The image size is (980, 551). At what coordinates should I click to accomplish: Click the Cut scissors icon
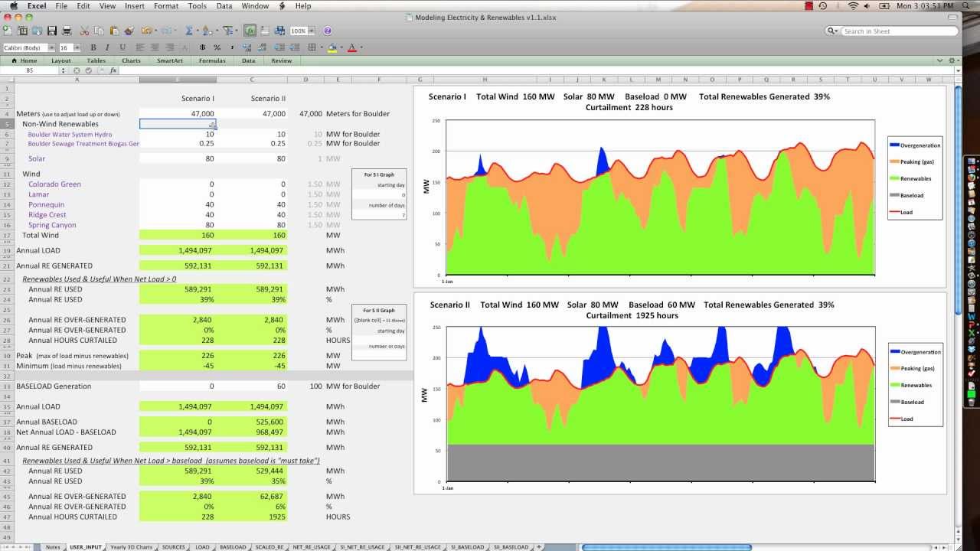click(x=84, y=31)
